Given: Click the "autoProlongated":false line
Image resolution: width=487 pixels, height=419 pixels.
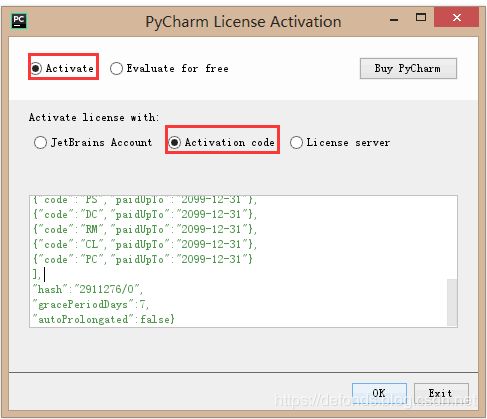Looking at the screenshot, I should tap(103, 319).
